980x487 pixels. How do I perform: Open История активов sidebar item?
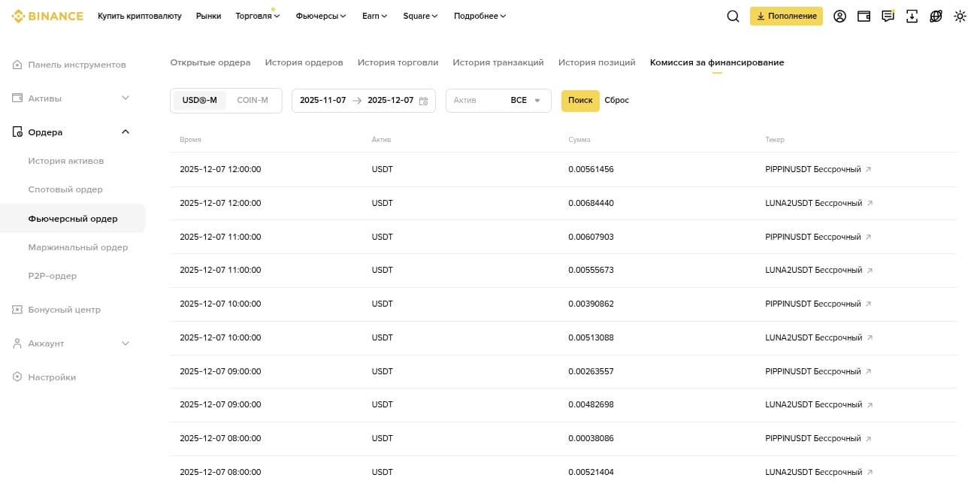point(66,161)
